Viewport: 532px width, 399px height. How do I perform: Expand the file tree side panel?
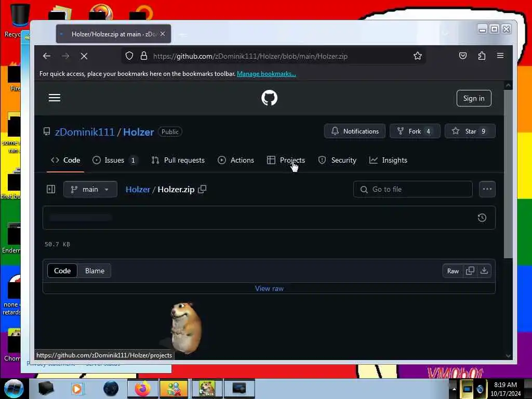pos(51,189)
